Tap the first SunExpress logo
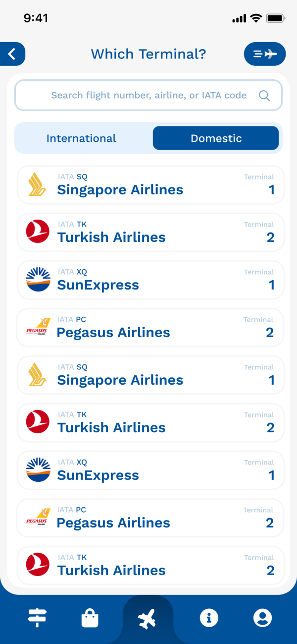The height and width of the screenshot is (644, 297). (x=38, y=280)
